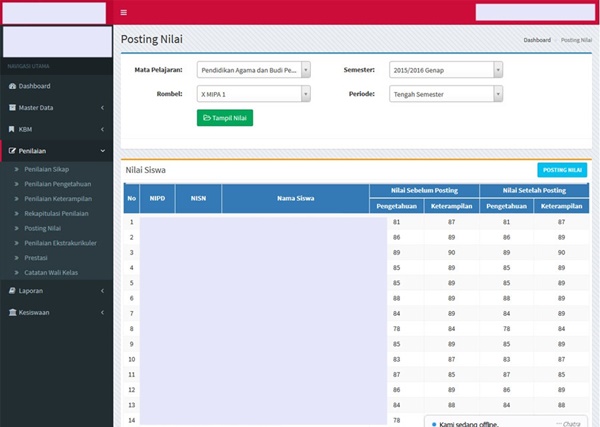Click the Posting Nilai page heading
Screen dimensions: 600x427
(x=152, y=39)
